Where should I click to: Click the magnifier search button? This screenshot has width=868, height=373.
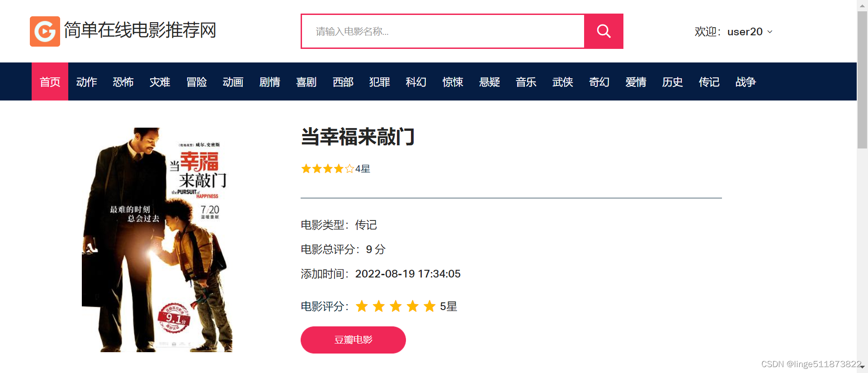(x=604, y=31)
